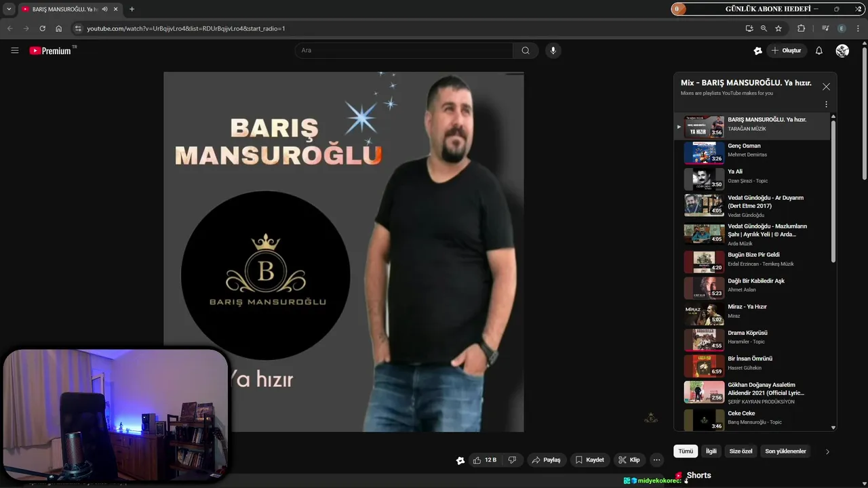868x488 pixels.
Task: Select the İlgili filter chip
Action: (x=711, y=451)
